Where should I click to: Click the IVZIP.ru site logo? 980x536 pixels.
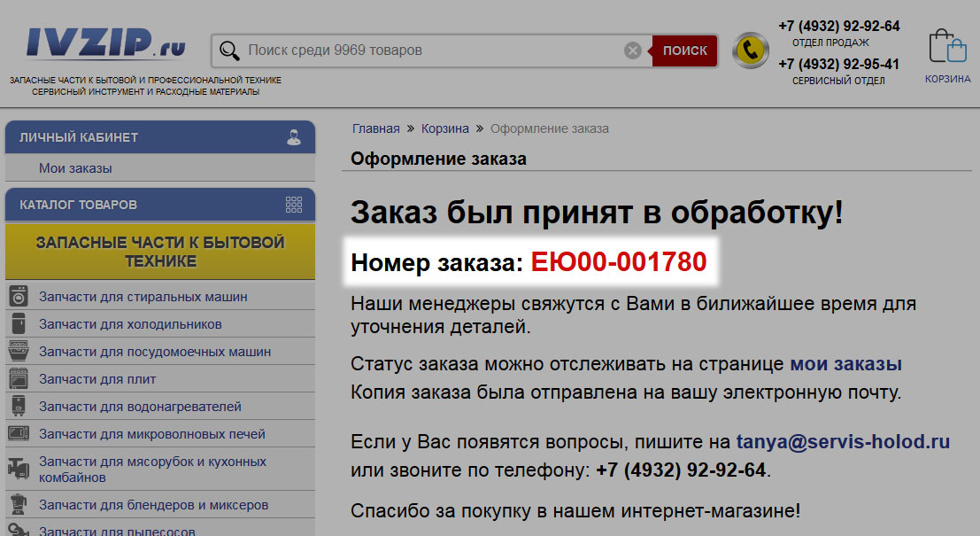[x=104, y=43]
